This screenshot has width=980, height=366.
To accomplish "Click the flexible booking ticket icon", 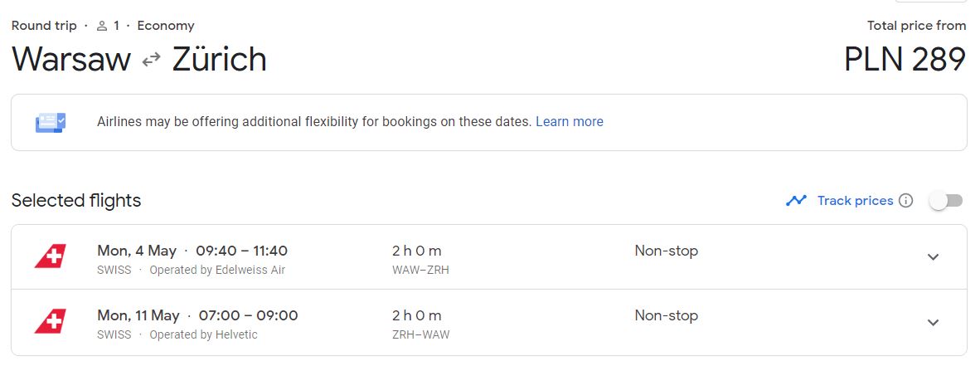I will [x=51, y=123].
